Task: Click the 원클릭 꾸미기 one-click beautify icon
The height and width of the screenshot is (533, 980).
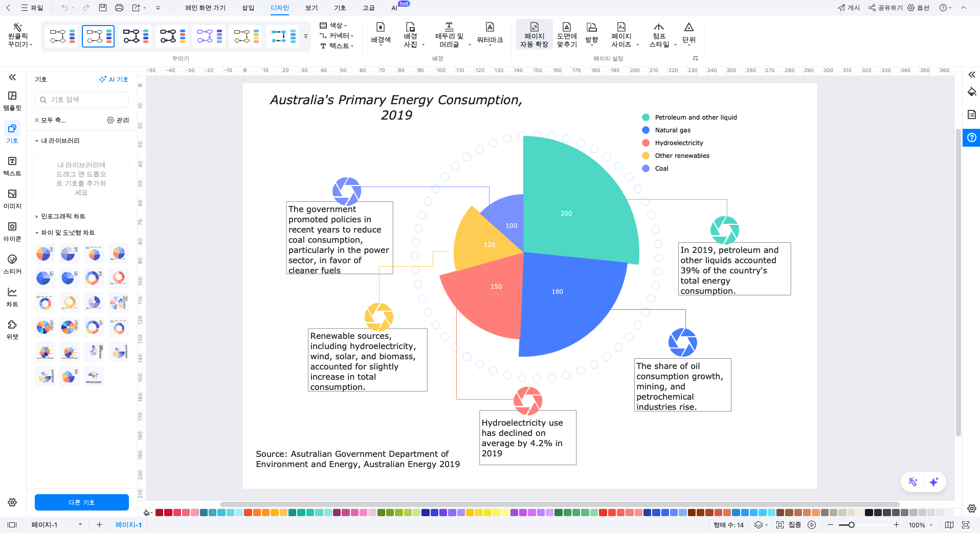Action: 18,28
